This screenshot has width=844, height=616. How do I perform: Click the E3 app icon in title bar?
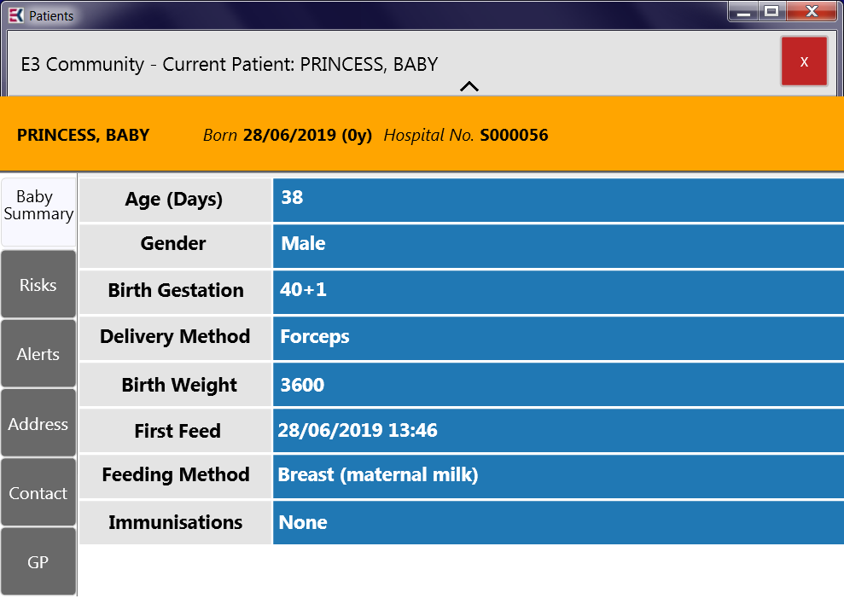click(16, 15)
